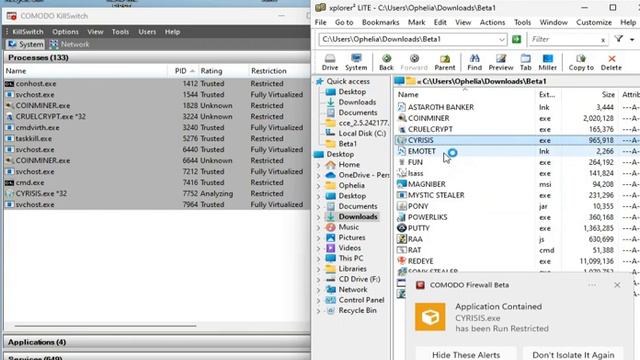
Task: Switch to the System tab in KillSwitch
Action: [25, 44]
